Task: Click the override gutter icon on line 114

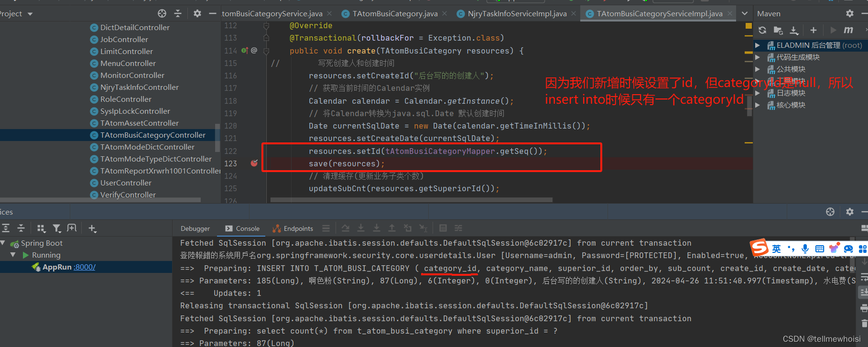Action: 245,50
